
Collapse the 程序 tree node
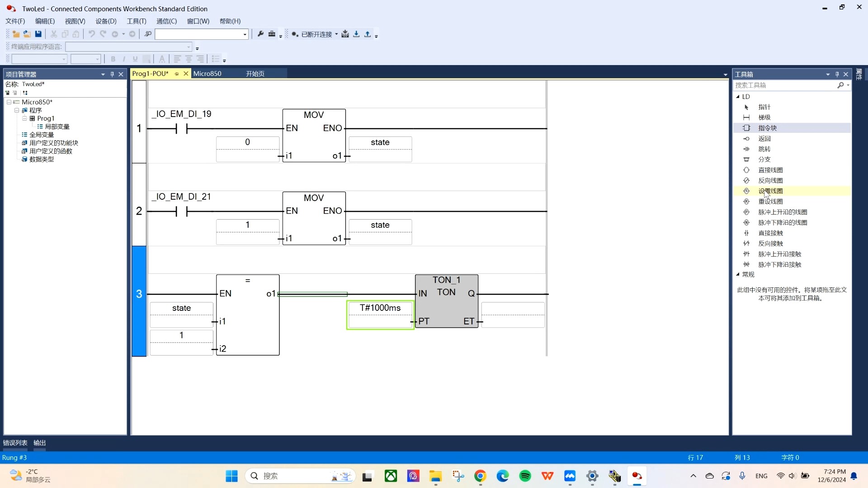point(17,110)
